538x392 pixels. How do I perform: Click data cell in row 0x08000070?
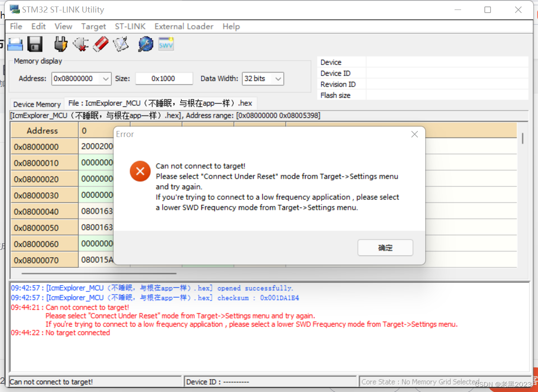96,260
